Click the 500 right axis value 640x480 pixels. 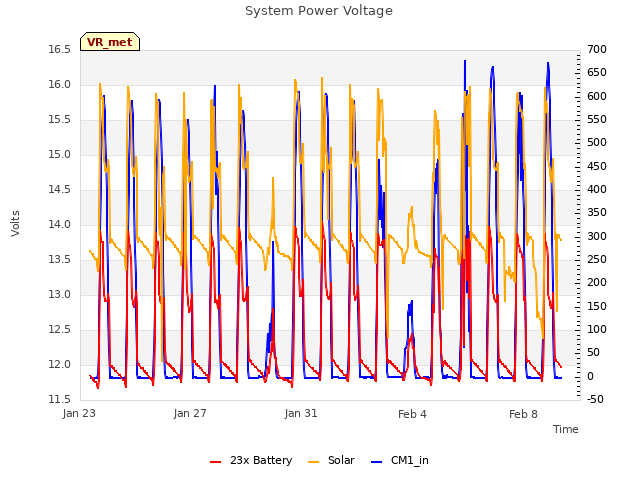[x=597, y=143]
